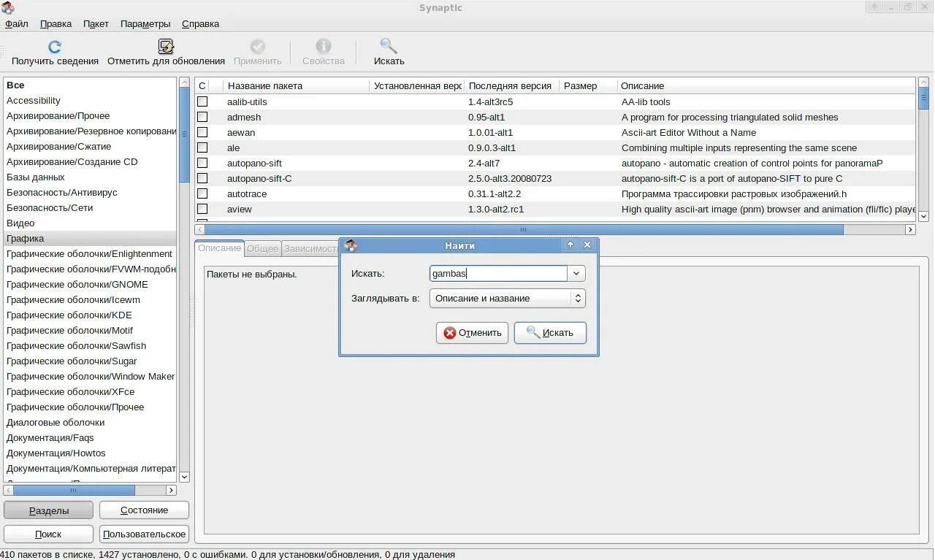The height and width of the screenshot is (560, 935).
Task: Open the Пакет menu
Action: (x=96, y=23)
